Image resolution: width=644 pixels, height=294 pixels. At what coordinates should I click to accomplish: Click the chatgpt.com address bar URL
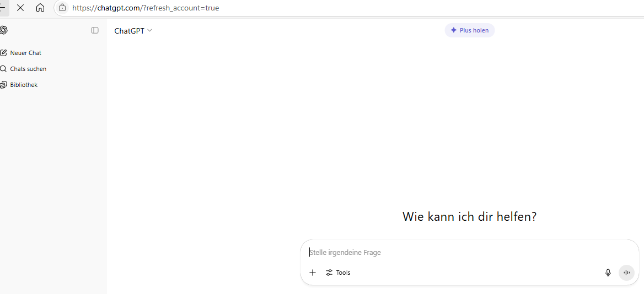(146, 8)
